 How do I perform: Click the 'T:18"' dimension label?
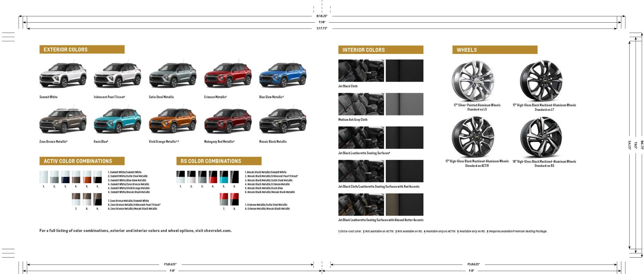(x=322, y=22)
